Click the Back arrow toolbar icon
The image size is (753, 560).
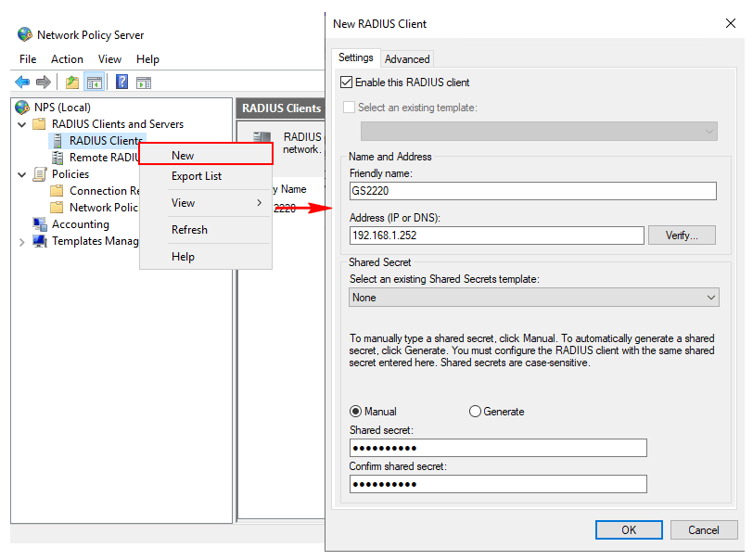click(22, 83)
